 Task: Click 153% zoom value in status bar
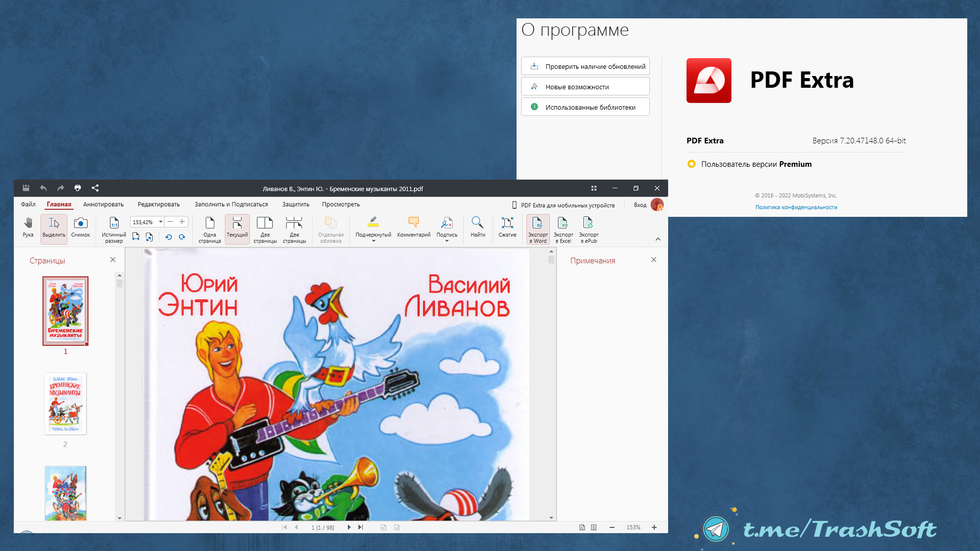[x=633, y=527]
